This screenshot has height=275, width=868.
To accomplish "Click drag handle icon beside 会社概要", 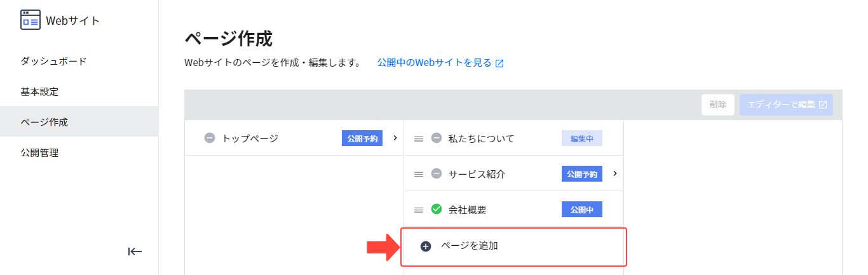I will point(419,210).
